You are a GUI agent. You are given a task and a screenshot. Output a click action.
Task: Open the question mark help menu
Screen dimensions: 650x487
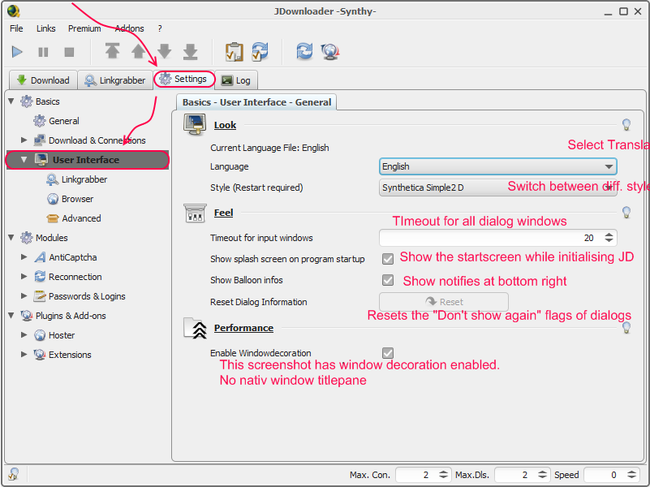160,28
